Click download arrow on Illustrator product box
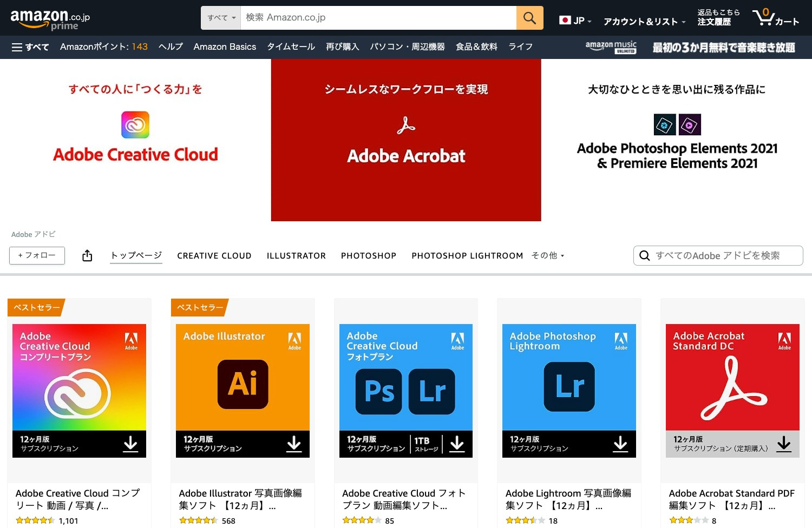Screen dimensions: 812x528 pyautogui.click(x=294, y=444)
